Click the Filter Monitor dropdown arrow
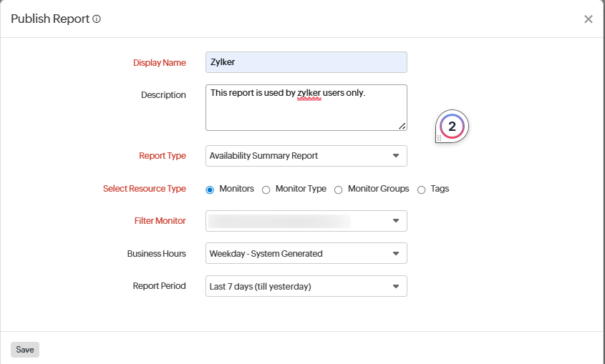The height and width of the screenshot is (364, 605). tap(396, 221)
